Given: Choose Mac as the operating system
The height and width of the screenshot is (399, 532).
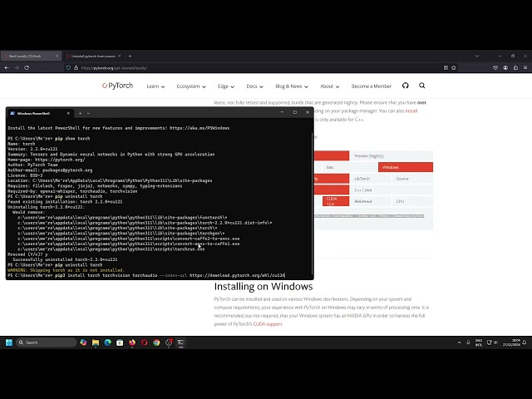Looking at the screenshot, I should coord(350,167).
